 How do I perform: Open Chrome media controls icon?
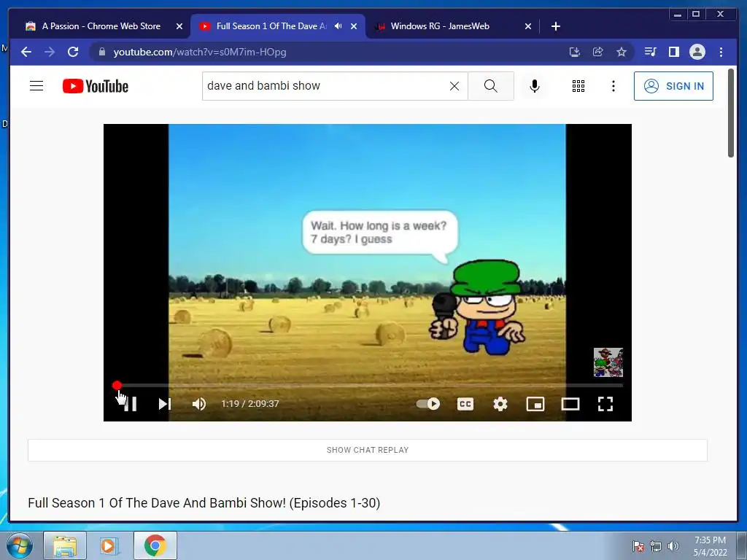tap(650, 52)
